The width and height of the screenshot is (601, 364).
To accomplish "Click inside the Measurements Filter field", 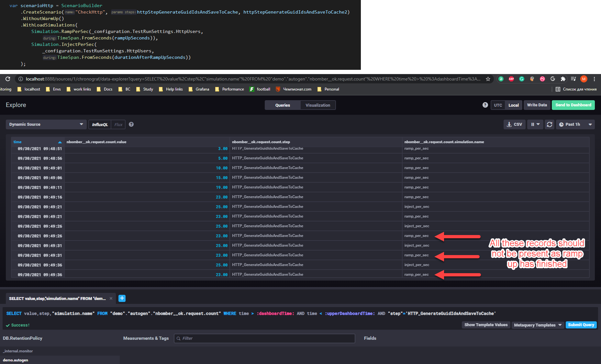I will [264, 338].
